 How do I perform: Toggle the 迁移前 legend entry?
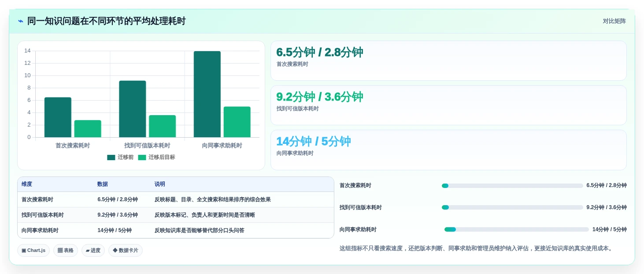[120, 157]
